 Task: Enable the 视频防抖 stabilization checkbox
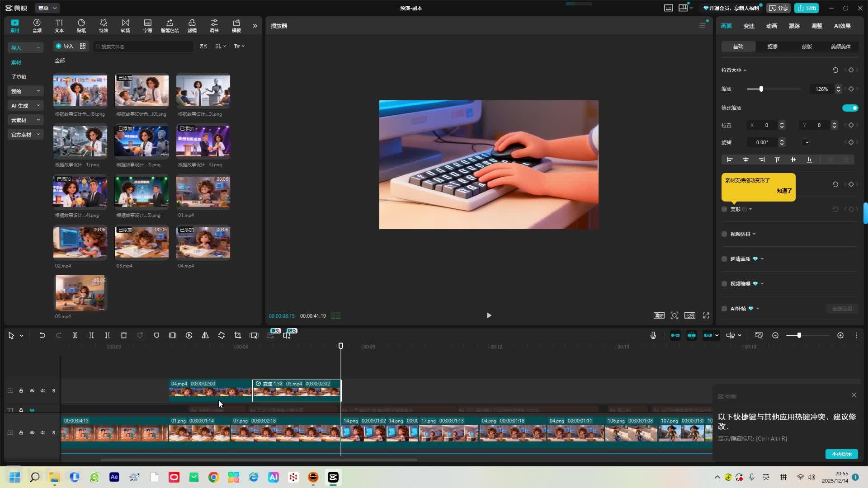pyautogui.click(x=724, y=234)
